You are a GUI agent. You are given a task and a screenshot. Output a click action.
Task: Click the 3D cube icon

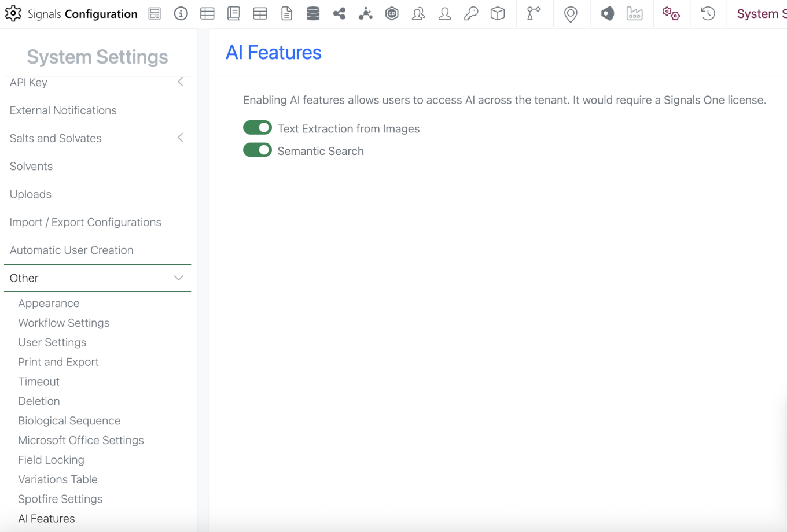click(498, 13)
